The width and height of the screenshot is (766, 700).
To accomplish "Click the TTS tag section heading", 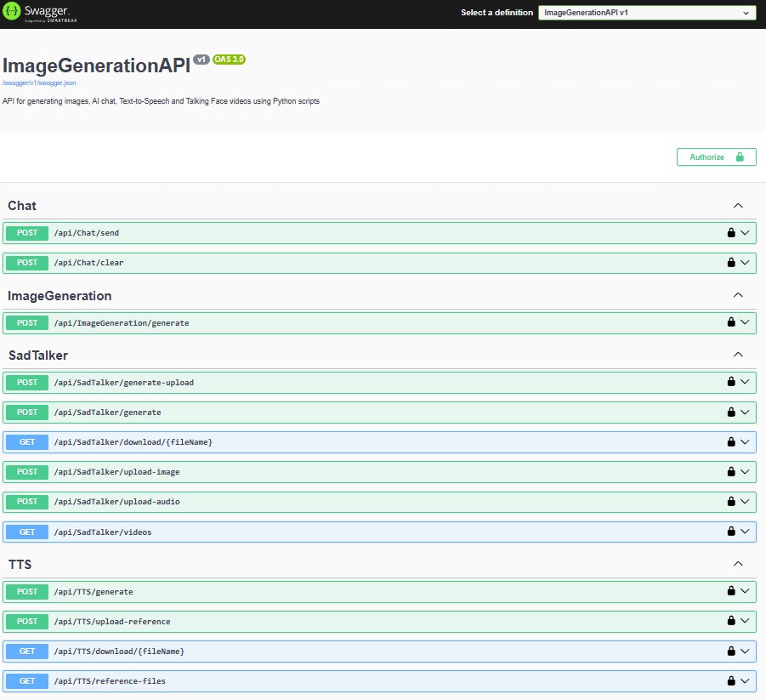I will tap(20, 564).
